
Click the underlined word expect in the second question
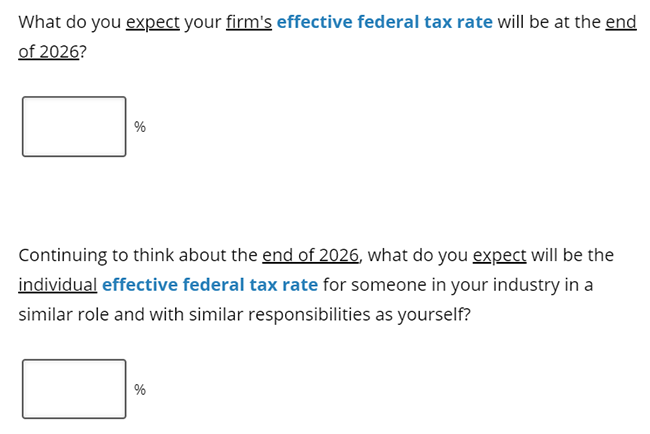pyautogui.click(x=500, y=256)
